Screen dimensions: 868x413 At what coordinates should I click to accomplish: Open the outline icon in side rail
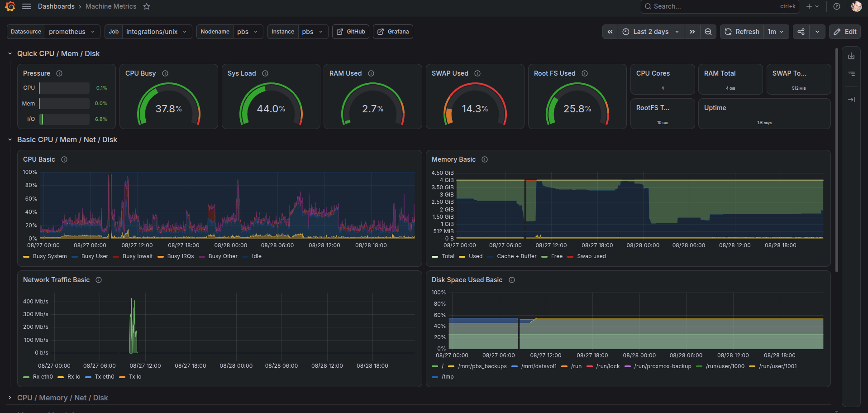(x=851, y=73)
